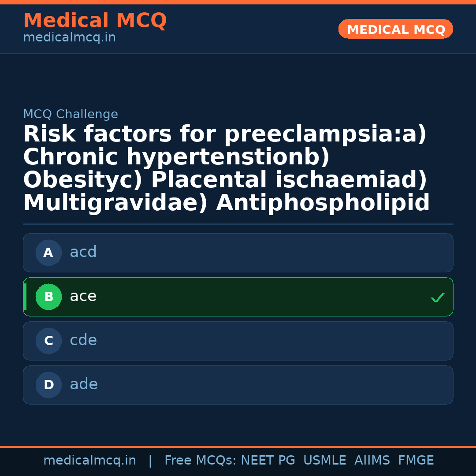Select answer option 'acd'
The image size is (476, 476).
coord(238,253)
